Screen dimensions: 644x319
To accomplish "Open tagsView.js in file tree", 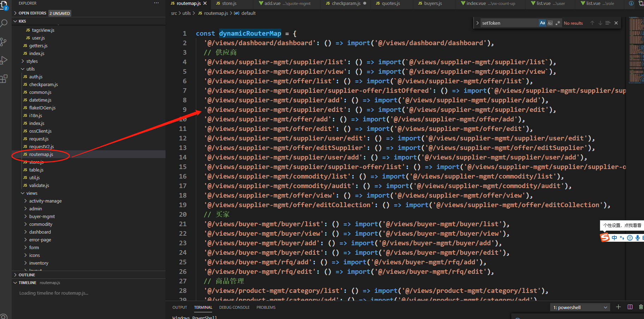I will point(43,30).
